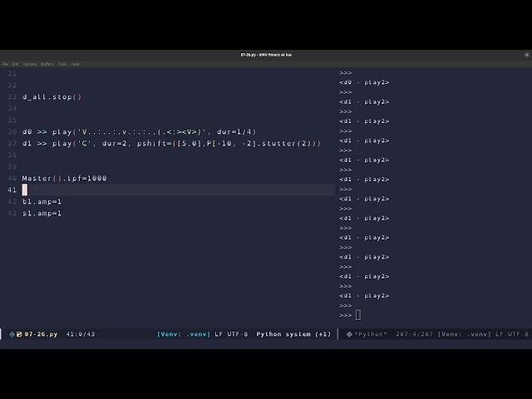Open the File menu
The image size is (532, 399).
coord(5,64)
